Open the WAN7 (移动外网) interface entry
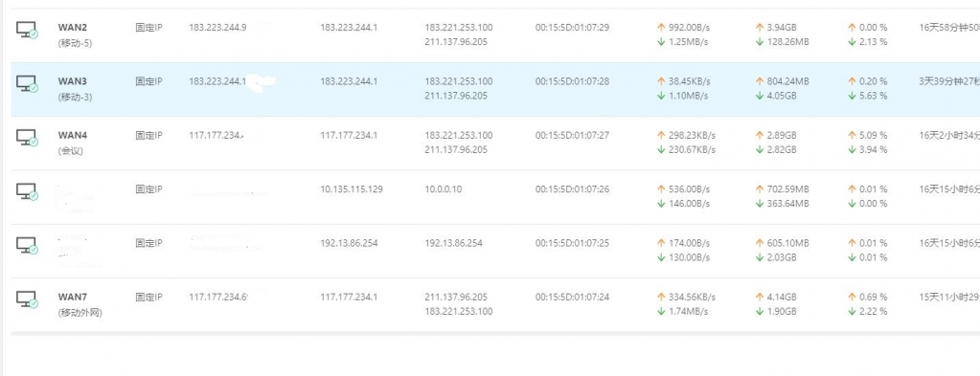980x376 pixels. [x=80, y=304]
